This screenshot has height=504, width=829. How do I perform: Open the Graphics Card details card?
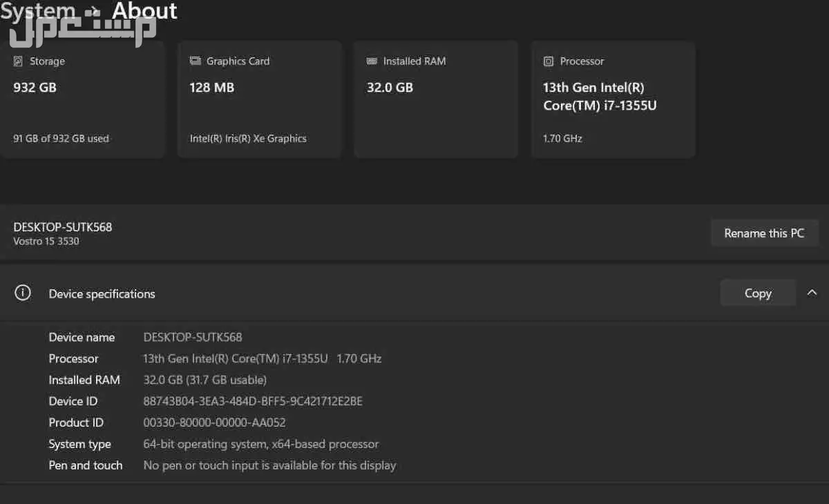(x=259, y=99)
